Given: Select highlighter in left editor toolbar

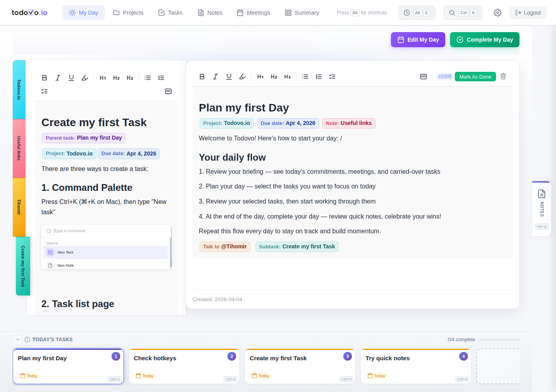Looking at the screenshot, I should 85,78.
